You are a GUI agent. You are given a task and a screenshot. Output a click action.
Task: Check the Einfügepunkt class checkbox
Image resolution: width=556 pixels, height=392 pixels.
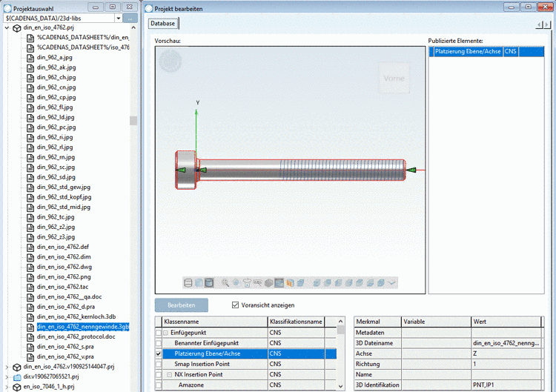pos(159,333)
